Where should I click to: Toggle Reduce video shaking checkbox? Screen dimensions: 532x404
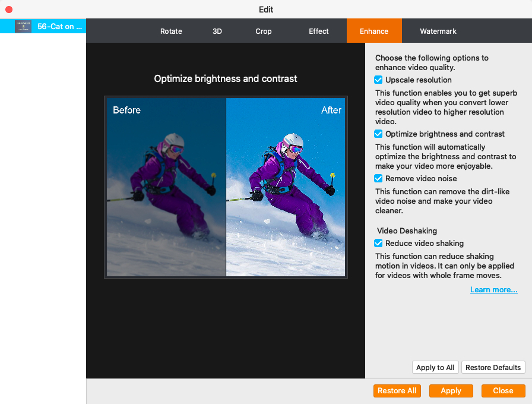378,243
